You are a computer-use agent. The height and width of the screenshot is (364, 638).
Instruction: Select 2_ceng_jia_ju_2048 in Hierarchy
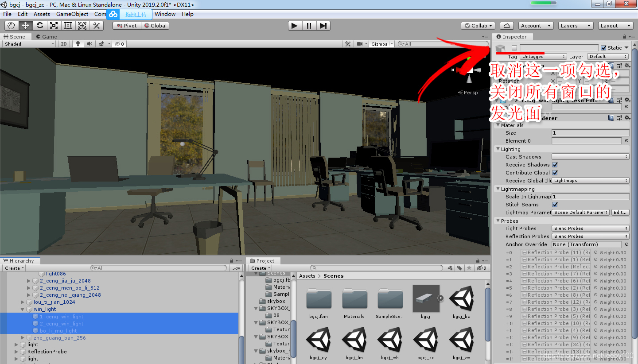point(65,281)
